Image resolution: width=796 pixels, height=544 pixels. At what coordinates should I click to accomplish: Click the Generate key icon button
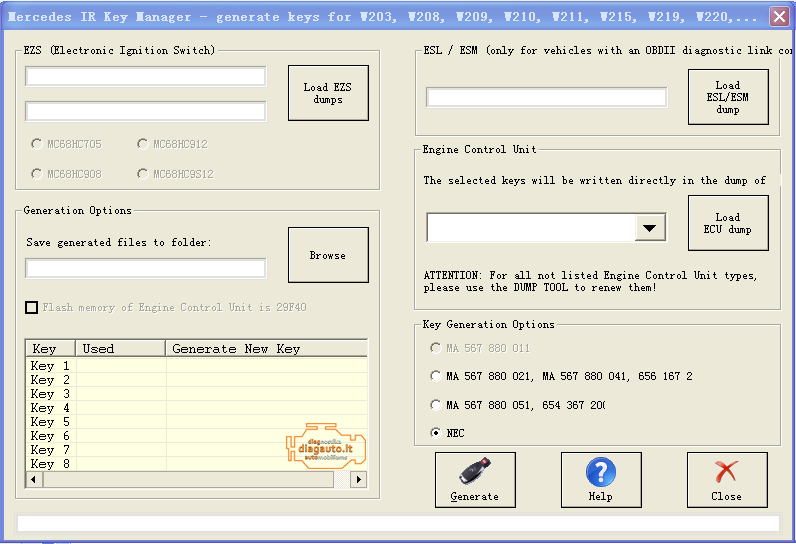pyautogui.click(x=475, y=479)
